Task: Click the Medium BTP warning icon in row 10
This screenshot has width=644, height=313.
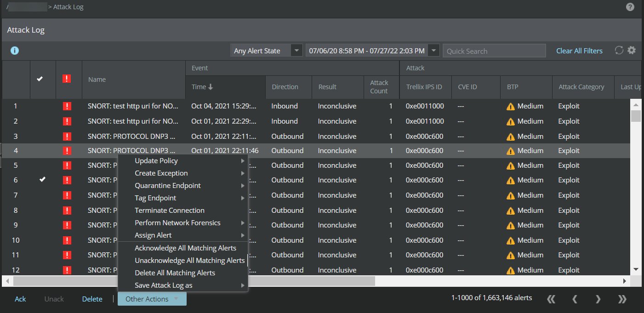Action: (x=510, y=240)
